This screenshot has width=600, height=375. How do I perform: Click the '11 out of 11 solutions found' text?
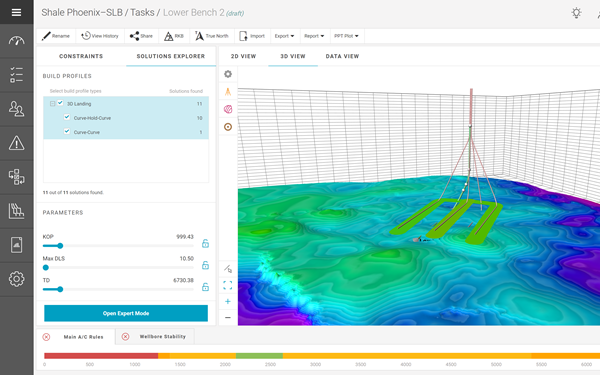(x=73, y=192)
